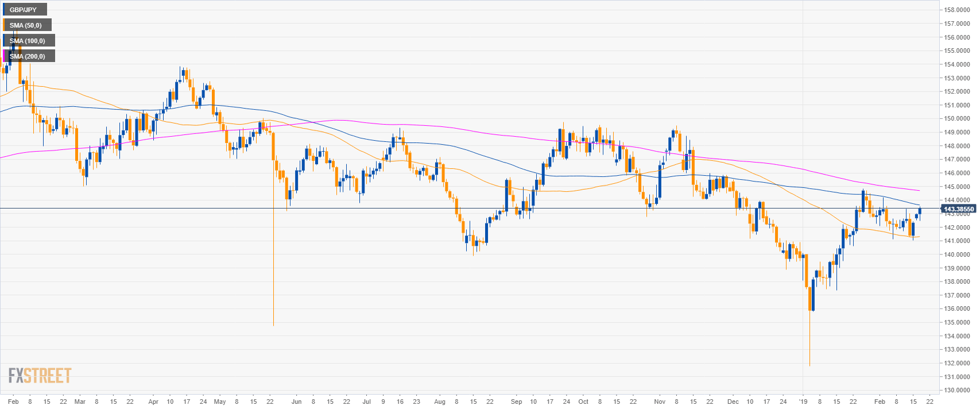980x409 pixels.
Task: Choose the Dec month label on time axis
Action: click(x=733, y=402)
